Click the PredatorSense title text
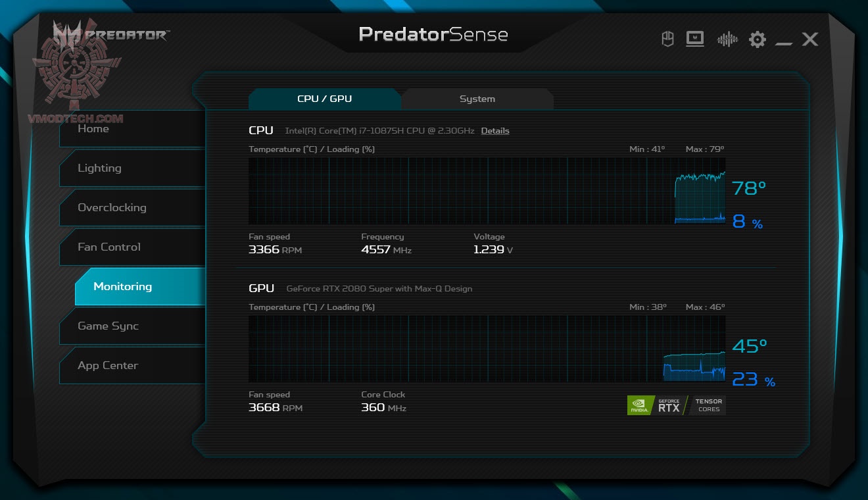This screenshot has width=868, height=500. 433,34
